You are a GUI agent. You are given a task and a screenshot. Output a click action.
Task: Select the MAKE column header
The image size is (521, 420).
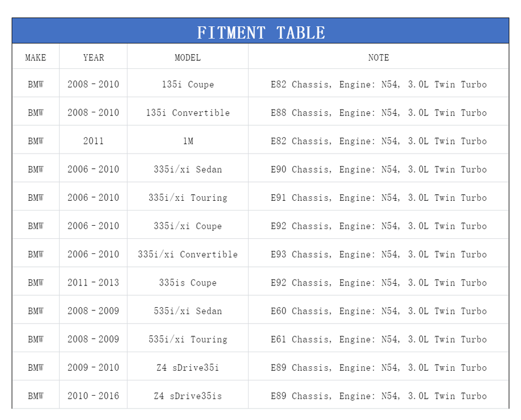pyautogui.click(x=36, y=58)
